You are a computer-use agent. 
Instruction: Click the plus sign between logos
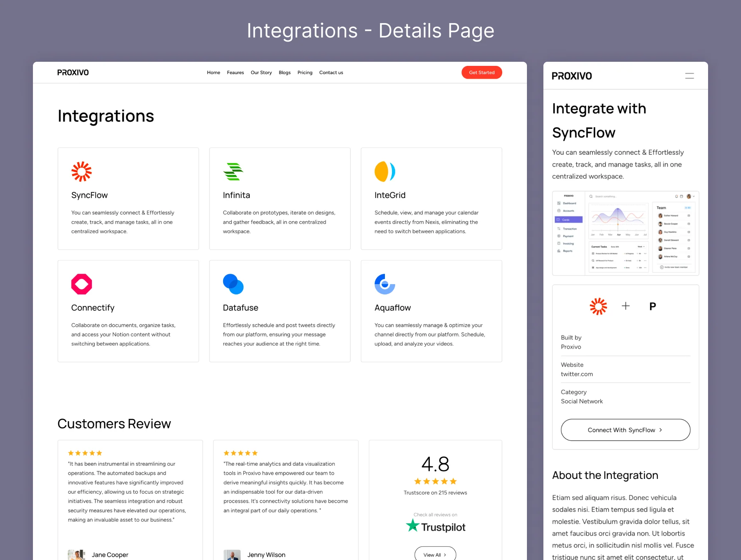(625, 306)
